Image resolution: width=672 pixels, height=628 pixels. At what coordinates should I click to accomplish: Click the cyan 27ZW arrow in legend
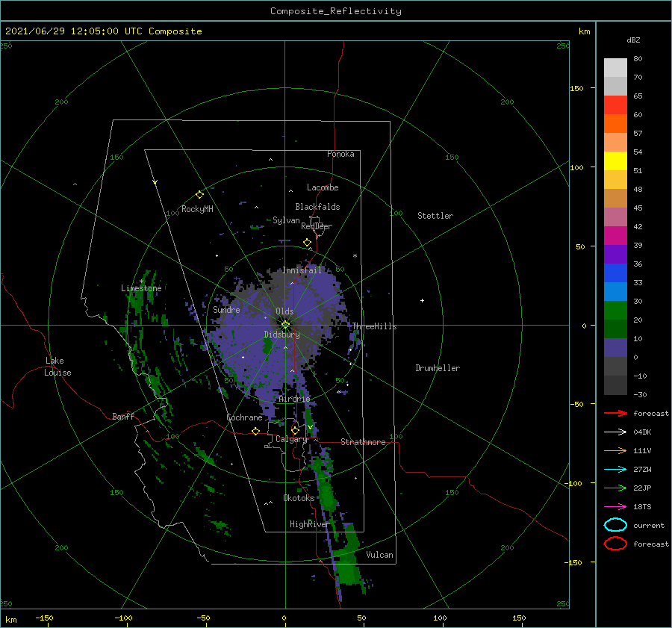pyautogui.click(x=615, y=470)
